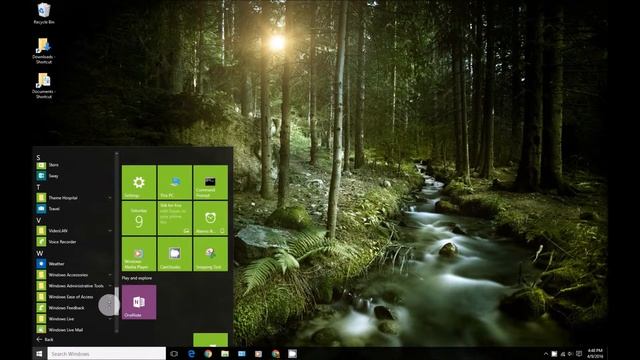Expand the Windows Ease of Access folder

[73, 297]
